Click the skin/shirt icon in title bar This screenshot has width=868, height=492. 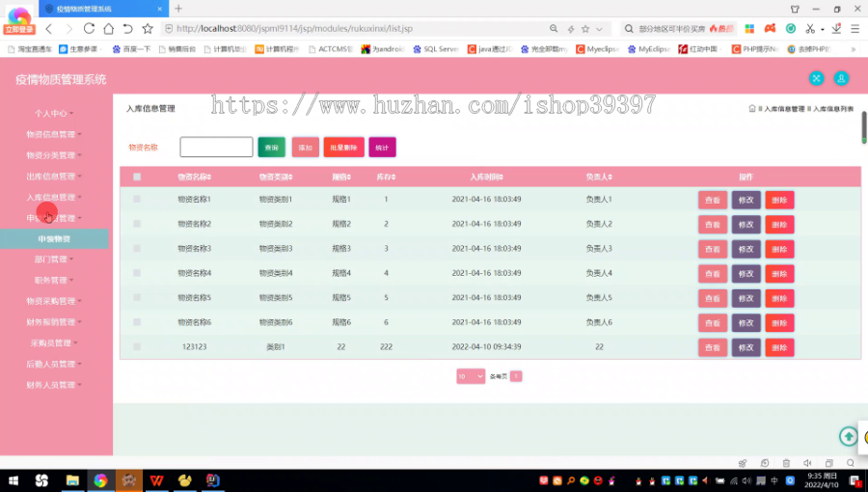coord(795,9)
